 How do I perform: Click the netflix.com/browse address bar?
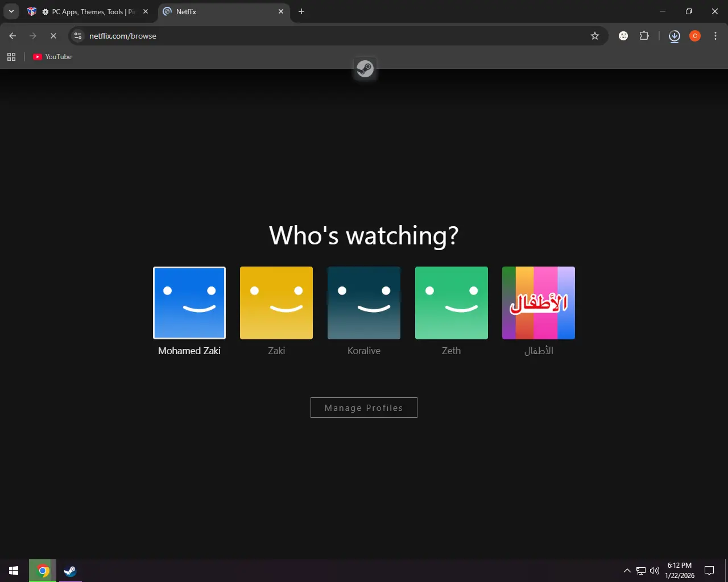click(x=338, y=36)
